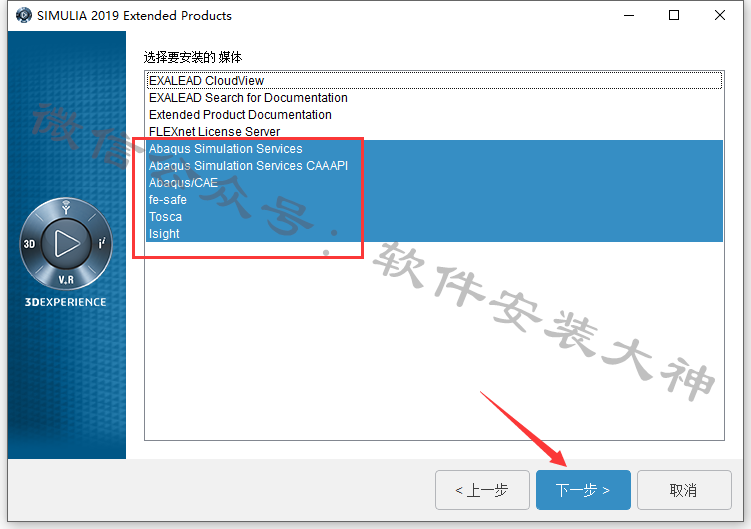751x529 pixels.
Task: Select EXALEAD Search for Documentation entry
Action: pyautogui.click(x=434, y=98)
